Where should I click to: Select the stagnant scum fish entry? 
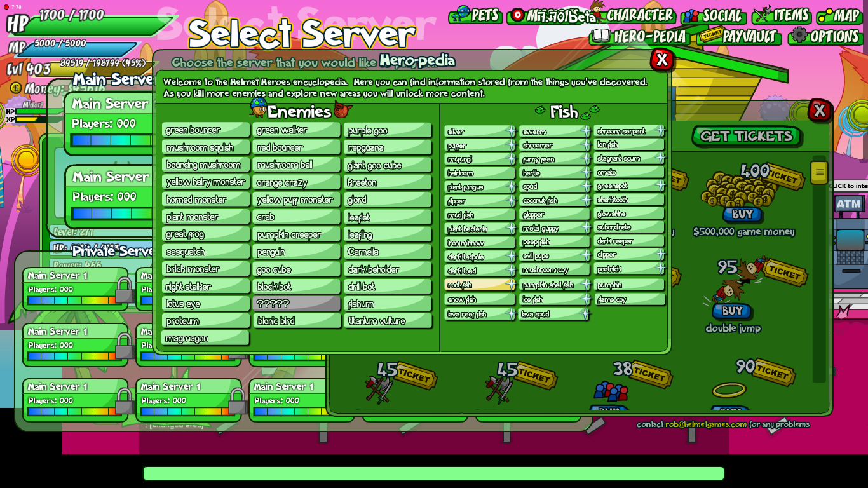tap(630, 158)
